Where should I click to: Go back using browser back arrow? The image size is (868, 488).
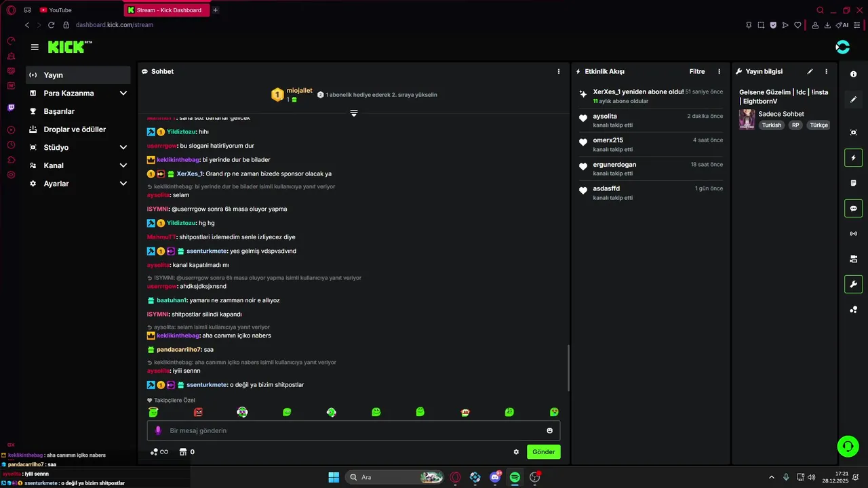click(x=27, y=25)
